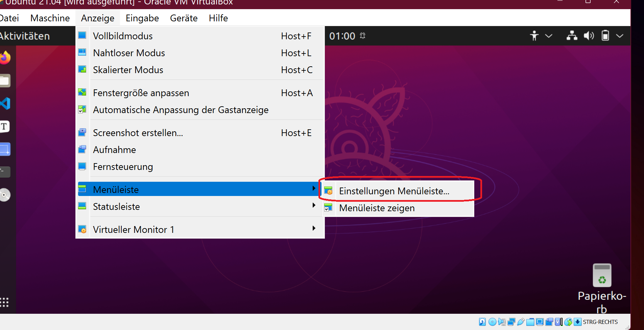Open Files folder icon in the dock
The width and height of the screenshot is (644, 330).
pos(5,81)
